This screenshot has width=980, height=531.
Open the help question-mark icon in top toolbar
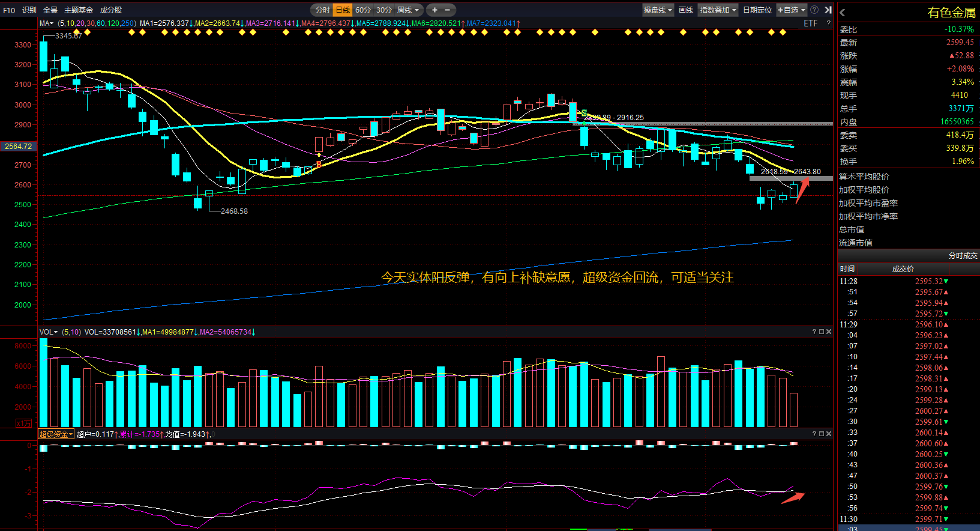pos(814,10)
